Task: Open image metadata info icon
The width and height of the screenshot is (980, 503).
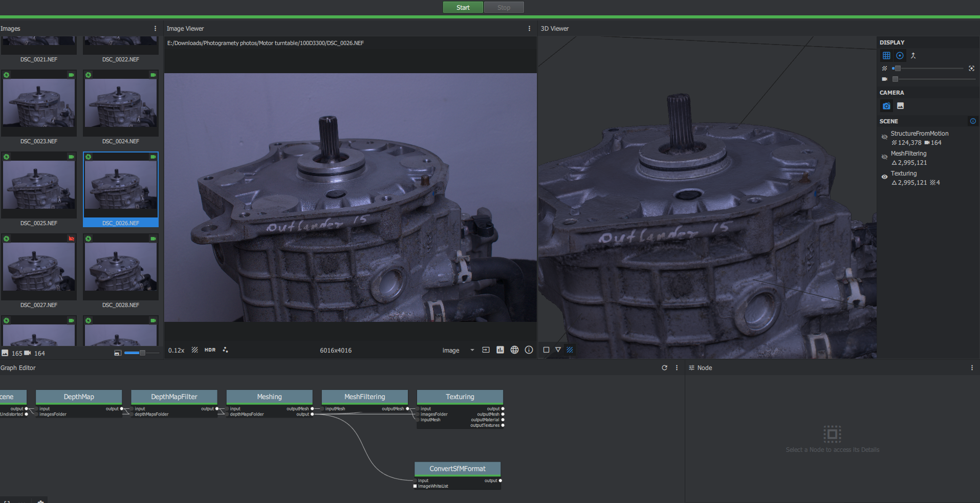Action: tap(529, 350)
